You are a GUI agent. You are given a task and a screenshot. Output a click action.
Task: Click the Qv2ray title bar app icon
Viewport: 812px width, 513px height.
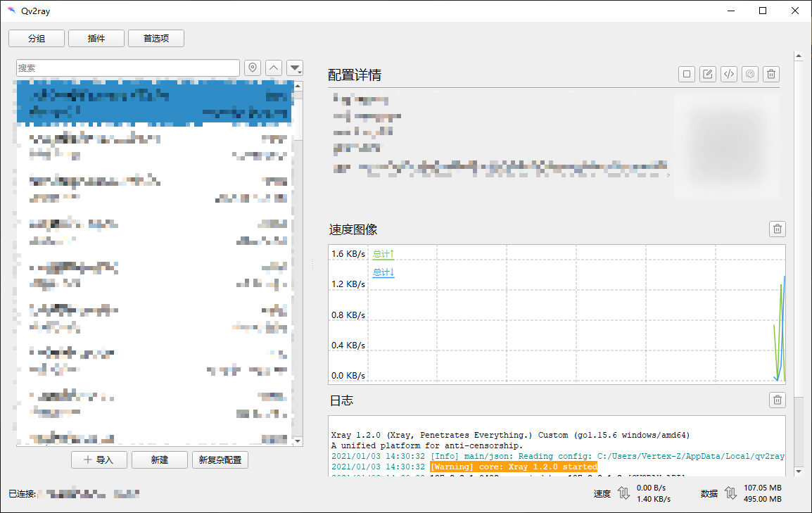tap(11, 11)
